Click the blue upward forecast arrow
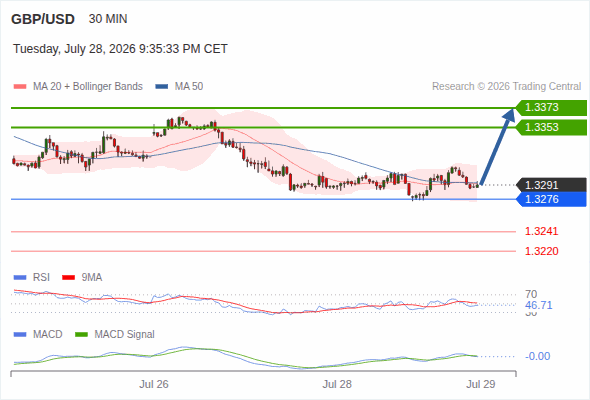 pyautogui.click(x=497, y=146)
